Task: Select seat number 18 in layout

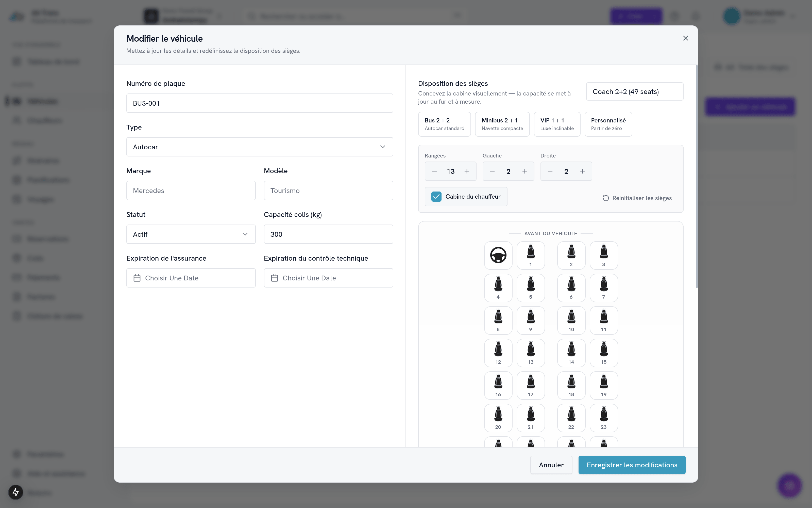Action: click(571, 385)
